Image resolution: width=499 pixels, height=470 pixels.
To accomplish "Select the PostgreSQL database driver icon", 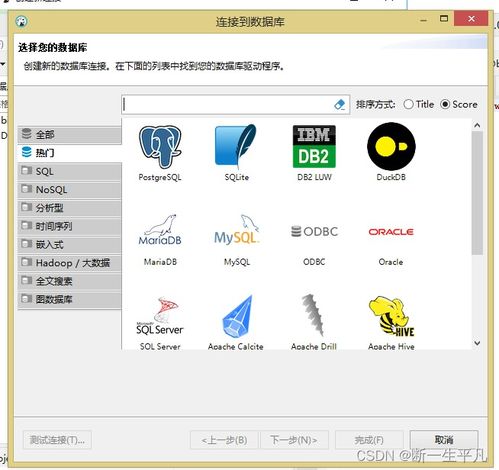I will tap(160, 147).
